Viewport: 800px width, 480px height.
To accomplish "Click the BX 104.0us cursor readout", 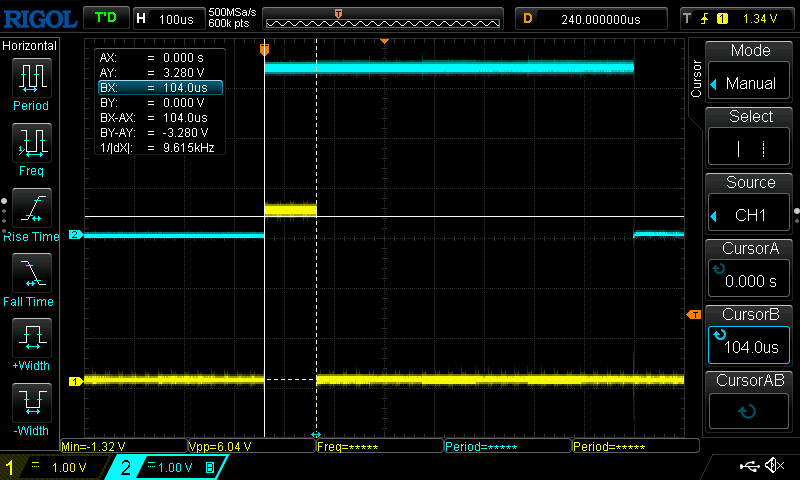I will pos(159,88).
